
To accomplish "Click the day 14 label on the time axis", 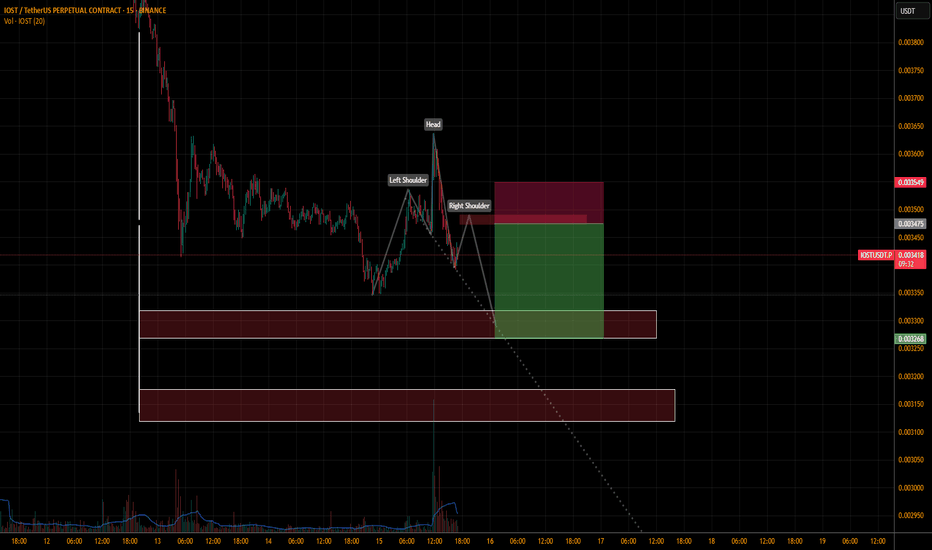I will pyautogui.click(x=268, y=541).
